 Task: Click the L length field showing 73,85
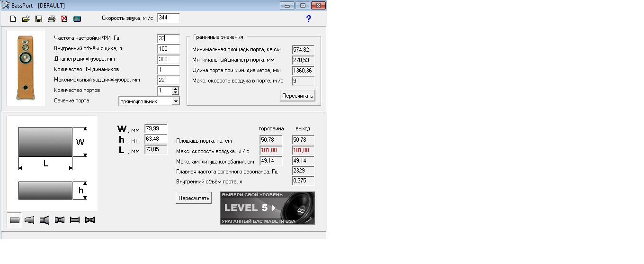156,150
